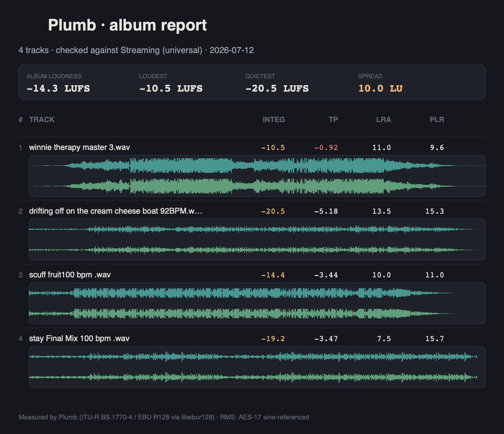Click the ALBUM LOUDNESS label
This screenshot has width=504, height=434.
coord(54,76)
